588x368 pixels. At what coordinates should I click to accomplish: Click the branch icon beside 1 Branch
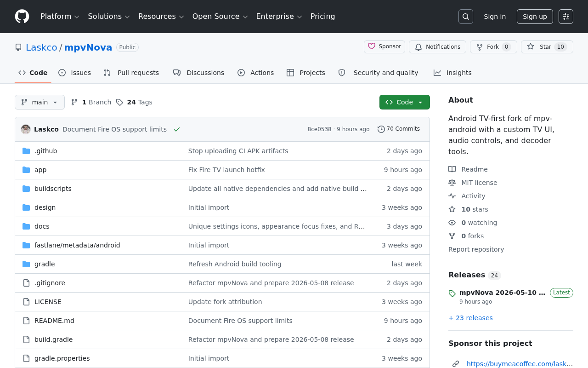tap(74, 102)
